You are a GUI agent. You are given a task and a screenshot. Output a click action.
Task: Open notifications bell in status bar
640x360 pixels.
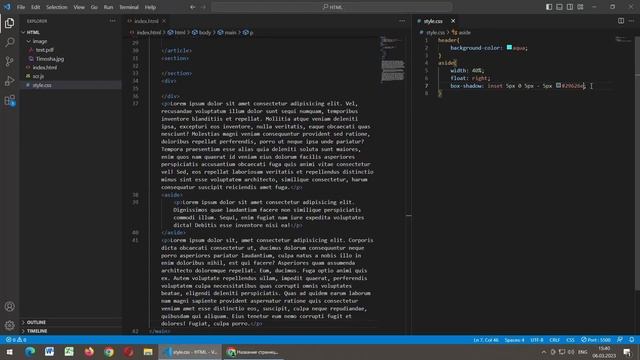click(x=631, y=340)
